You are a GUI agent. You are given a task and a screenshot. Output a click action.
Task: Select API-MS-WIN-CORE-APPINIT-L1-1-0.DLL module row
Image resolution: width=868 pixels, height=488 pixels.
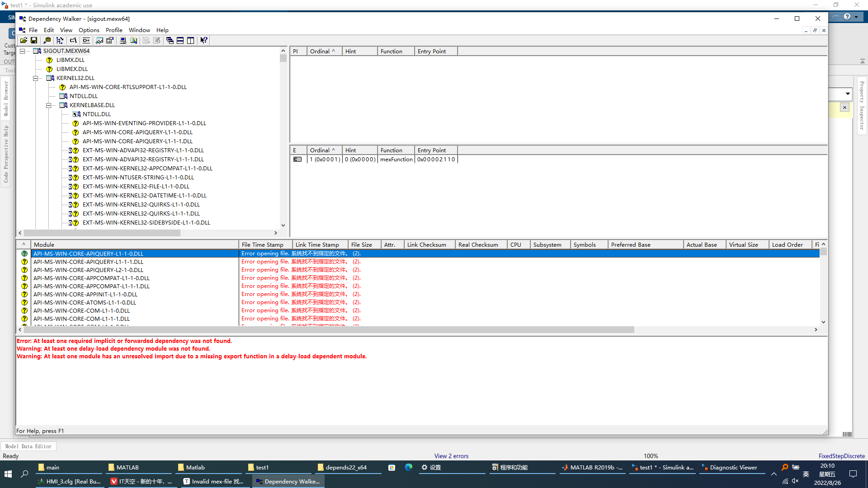85,295
